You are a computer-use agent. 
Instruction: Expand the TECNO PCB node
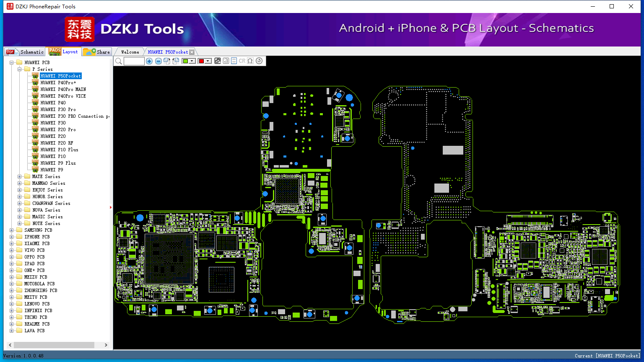(12, 317)
